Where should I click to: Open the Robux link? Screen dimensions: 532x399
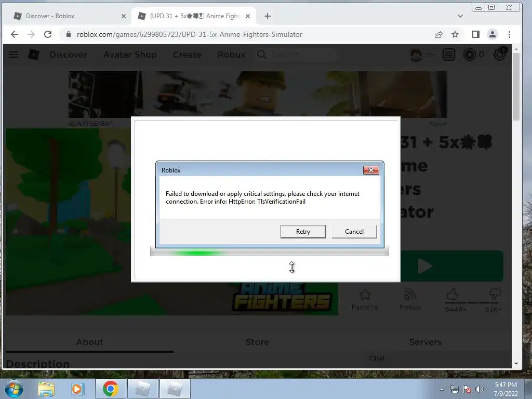point(231,55)
